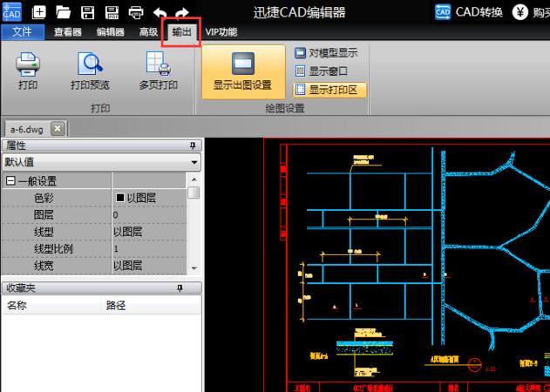
Task: Pin the 收藏夹 favorites panel
Action: click(180, 287)
